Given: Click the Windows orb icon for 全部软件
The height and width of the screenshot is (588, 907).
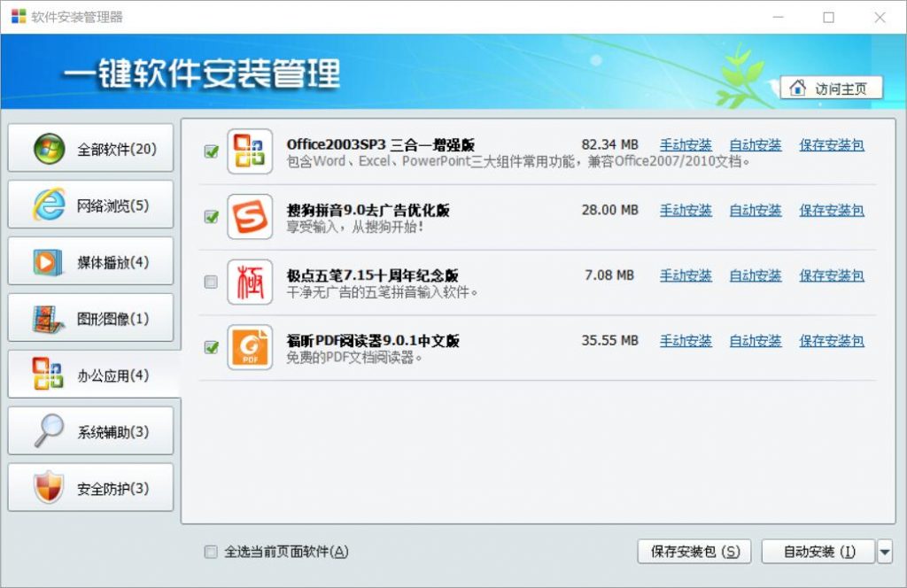Looking at the screenshot, I should (50, 149).
